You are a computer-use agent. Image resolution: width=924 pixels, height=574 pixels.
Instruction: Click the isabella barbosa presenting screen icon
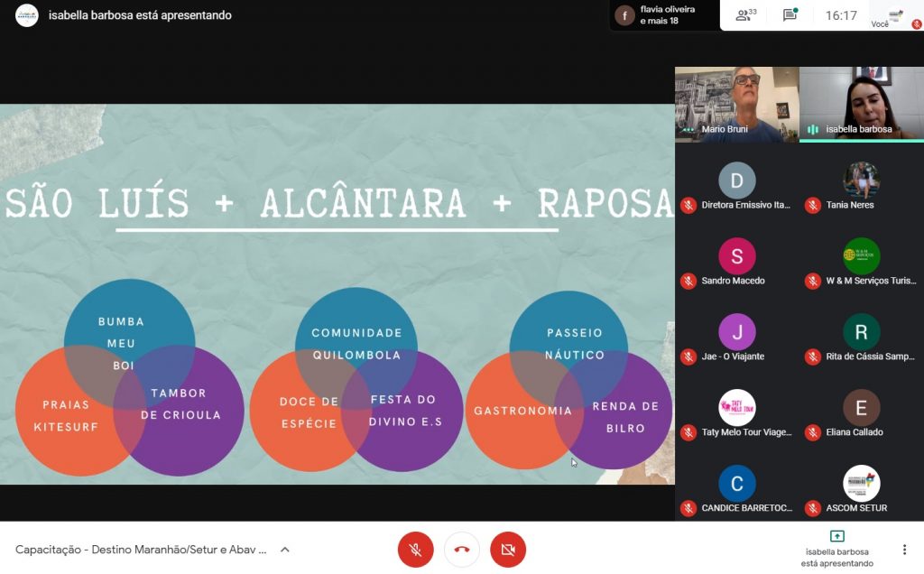(836, 536)
